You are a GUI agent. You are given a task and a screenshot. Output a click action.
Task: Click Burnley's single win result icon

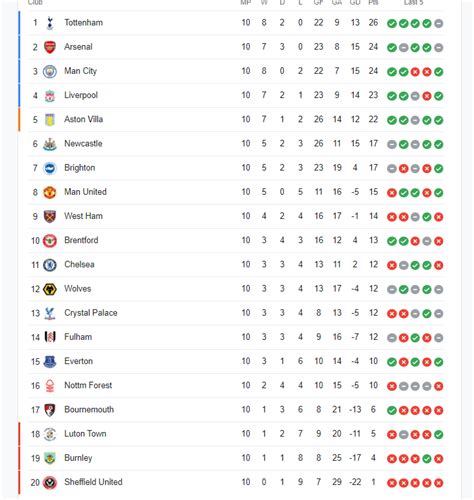427,459
